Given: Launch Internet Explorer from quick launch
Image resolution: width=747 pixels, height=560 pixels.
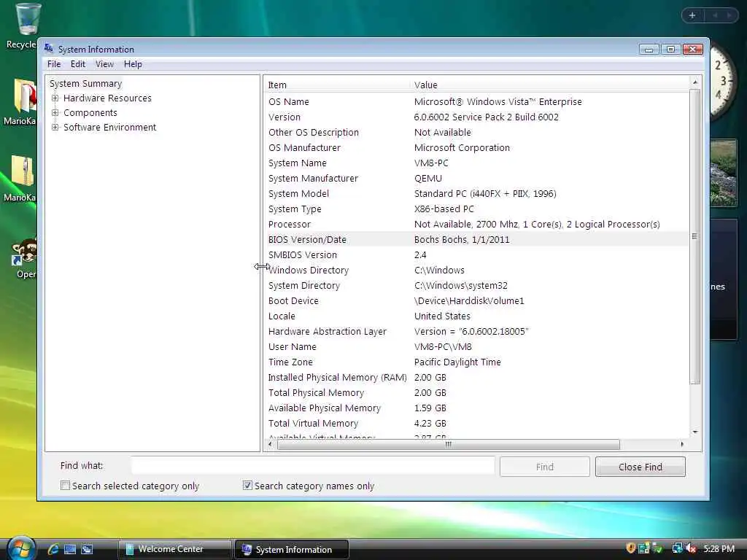Looking at the screenshot, I should 53,549.
